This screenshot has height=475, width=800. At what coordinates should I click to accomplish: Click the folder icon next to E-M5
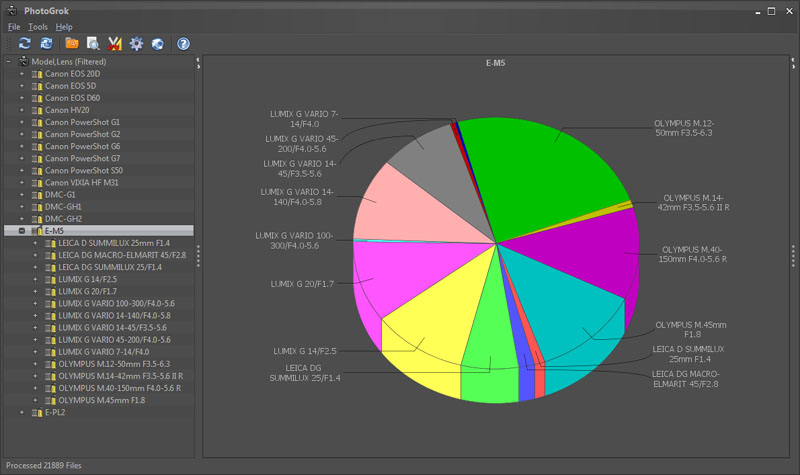pos(37,231)
